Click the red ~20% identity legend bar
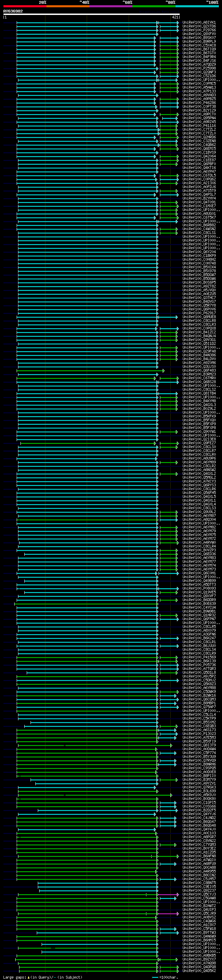This screenshot has height=980, width=222. coord(25,6)
